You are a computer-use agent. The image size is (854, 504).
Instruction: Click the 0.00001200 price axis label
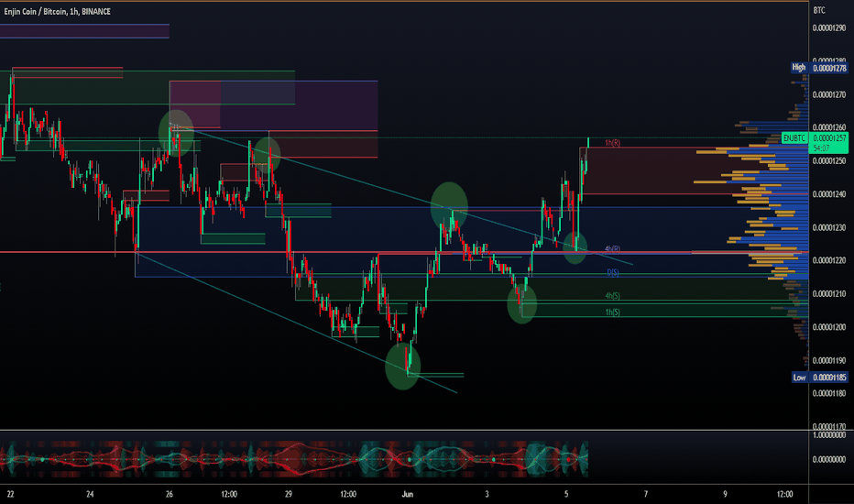829,327
